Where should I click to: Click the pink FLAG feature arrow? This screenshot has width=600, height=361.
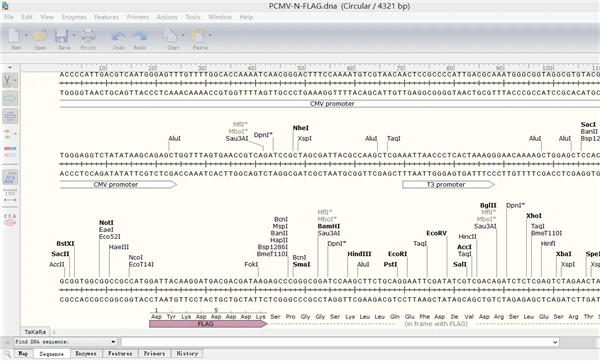208,324
